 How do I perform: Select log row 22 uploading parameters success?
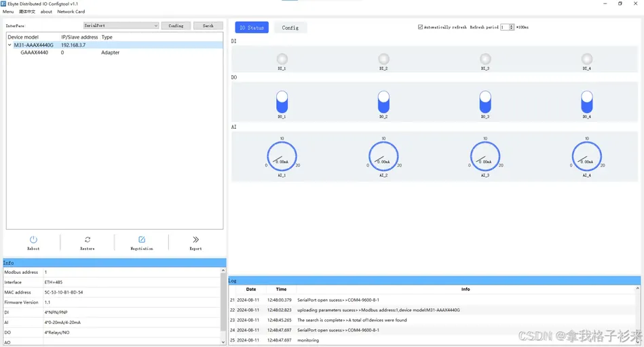click(x=432, y=310)
